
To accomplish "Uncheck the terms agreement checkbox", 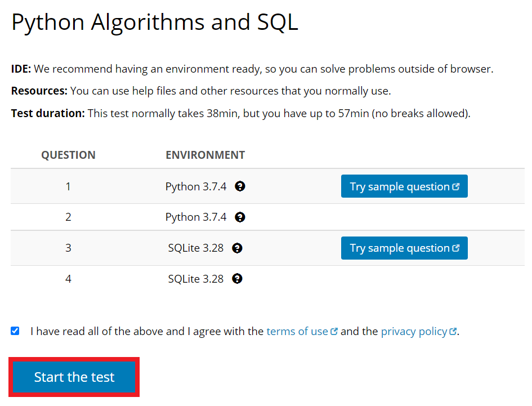I will pyautogui.click(x=15, y=331).
